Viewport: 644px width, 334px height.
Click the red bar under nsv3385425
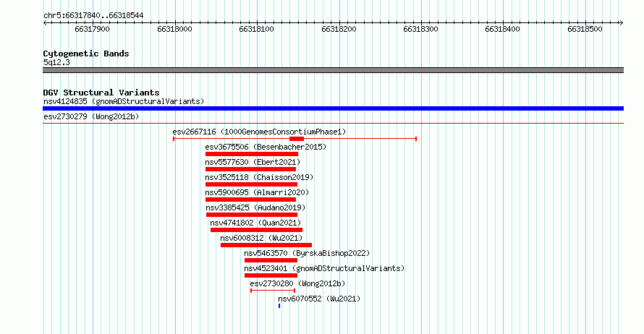coord(252,215)
